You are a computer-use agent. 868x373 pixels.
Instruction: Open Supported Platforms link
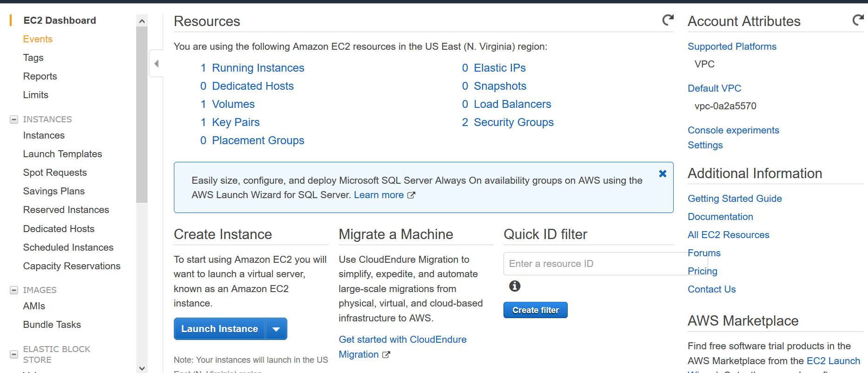(732, 47)
